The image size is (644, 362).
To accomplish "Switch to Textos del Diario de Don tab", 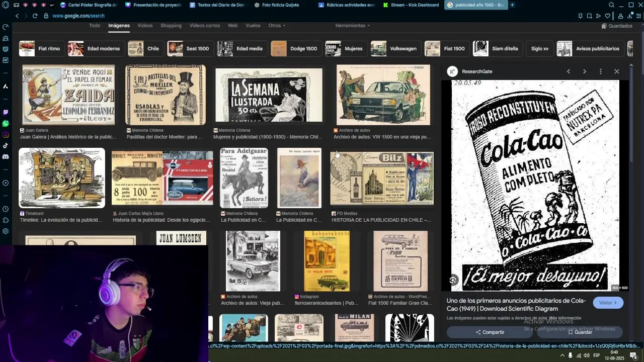I will pyautogui.click(x=217, y=5).
